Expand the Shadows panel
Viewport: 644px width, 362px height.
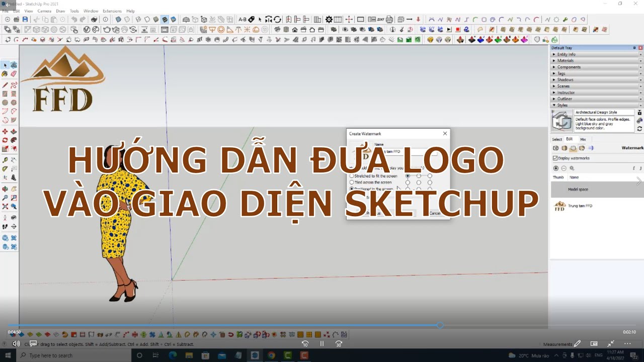point(596,79)
